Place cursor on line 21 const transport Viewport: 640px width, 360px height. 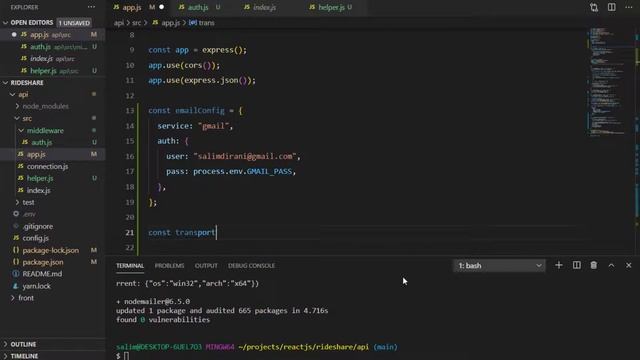tap(181, 232)
